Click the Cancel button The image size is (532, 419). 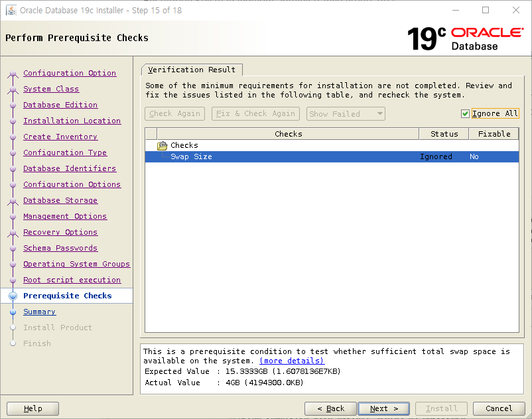(499, 408)
